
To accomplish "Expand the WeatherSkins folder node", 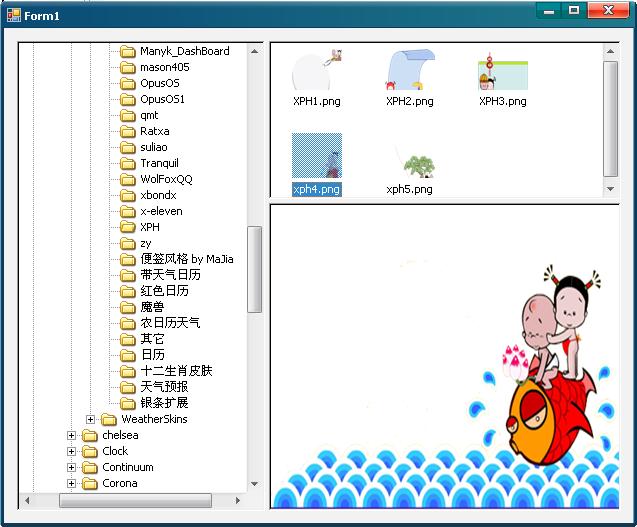I will click(90, 419).
